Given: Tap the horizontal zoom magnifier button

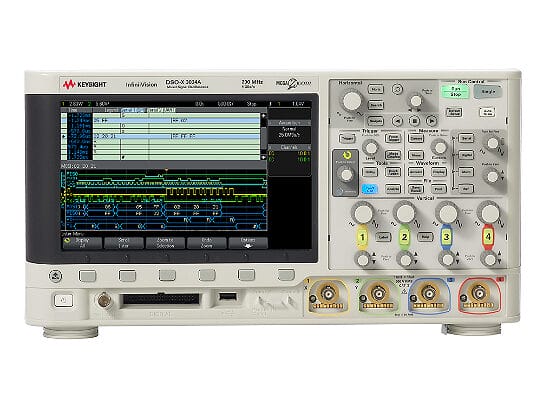Looking at the screenshot, I should click(397, 90).
